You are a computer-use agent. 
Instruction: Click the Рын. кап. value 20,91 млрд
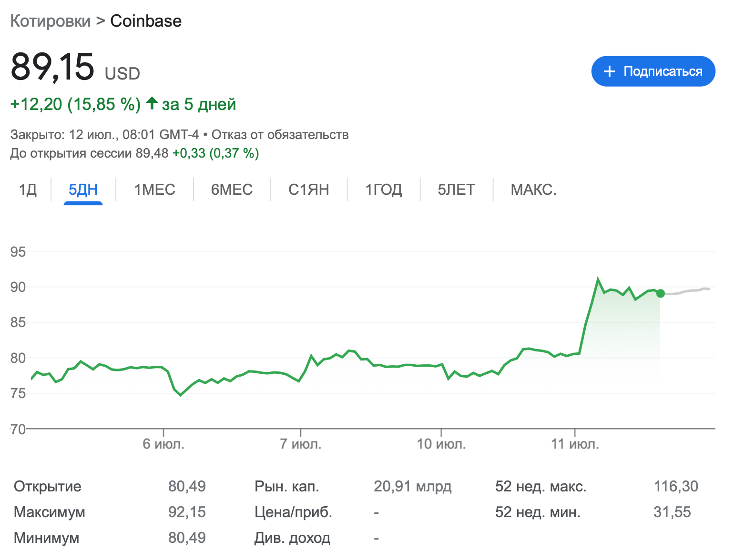(412, 486)
